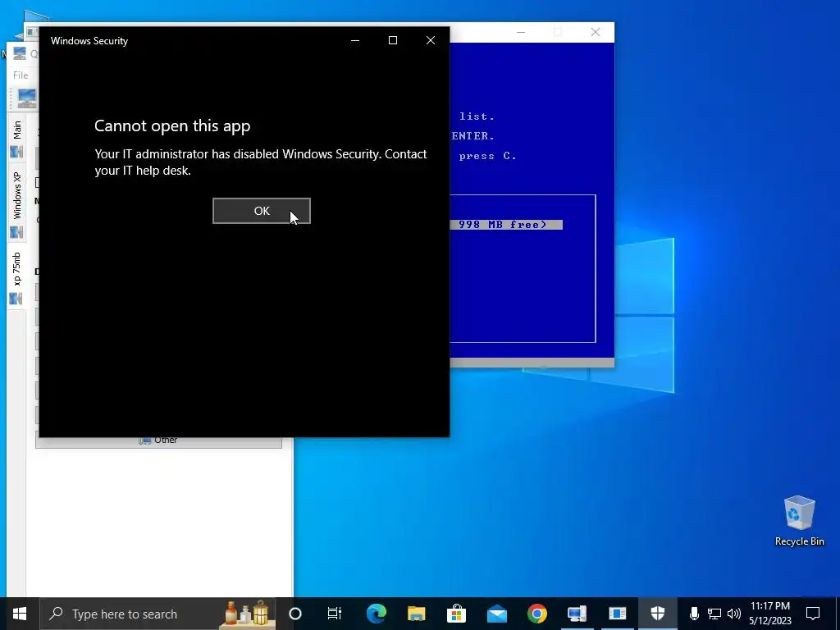This screenshot has width=840, height=630.
Task: Open Task View on the taskbar
Action: (x=335, y=614)
